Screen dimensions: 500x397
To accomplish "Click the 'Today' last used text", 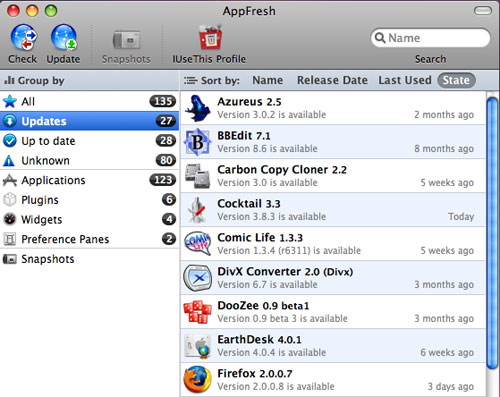I will (461, 217).
